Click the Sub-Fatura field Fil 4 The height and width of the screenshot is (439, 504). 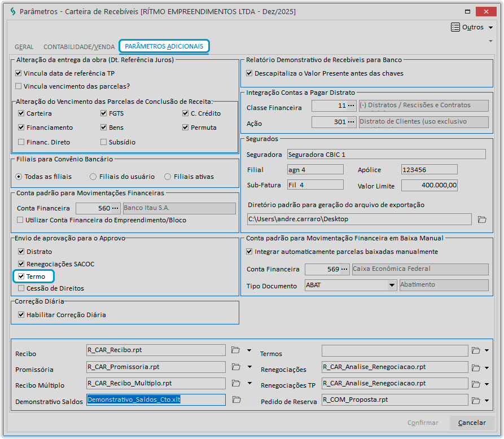[315, 185]
